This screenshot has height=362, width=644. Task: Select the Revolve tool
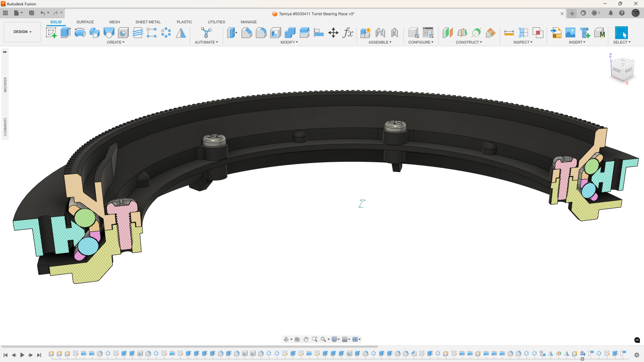[x=80, y=33]
